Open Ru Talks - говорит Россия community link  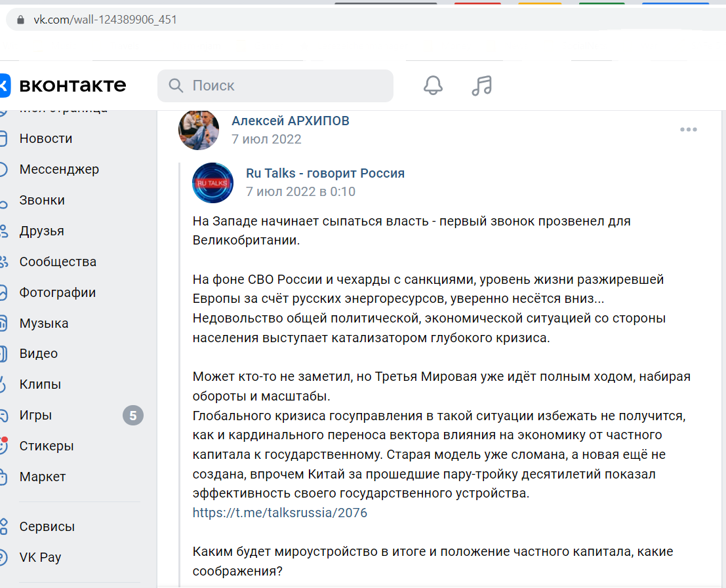tap(325, 173)
